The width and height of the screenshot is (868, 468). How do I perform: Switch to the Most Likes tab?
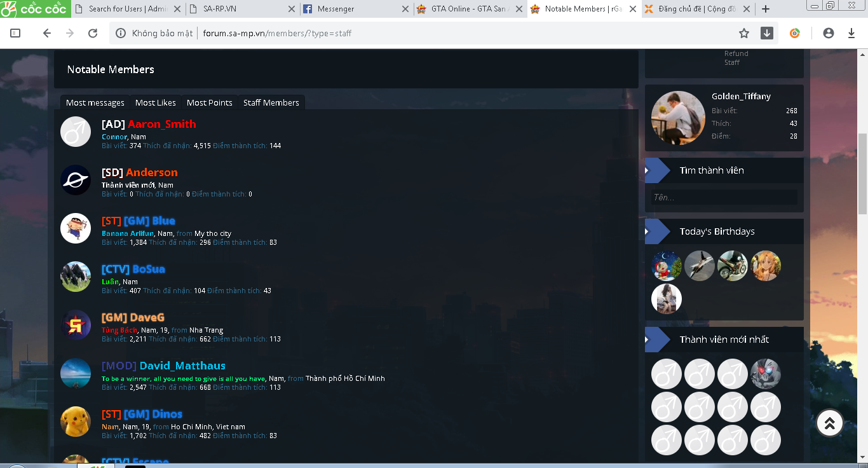click(155, 102)
